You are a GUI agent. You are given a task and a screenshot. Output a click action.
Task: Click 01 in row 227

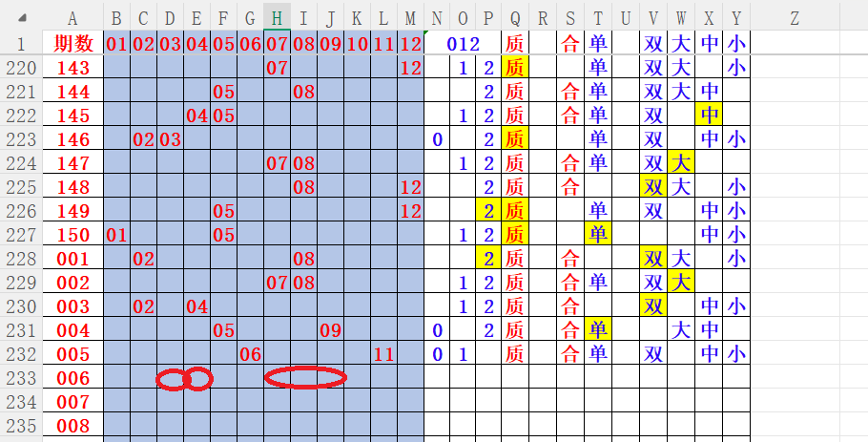[116, 235]
